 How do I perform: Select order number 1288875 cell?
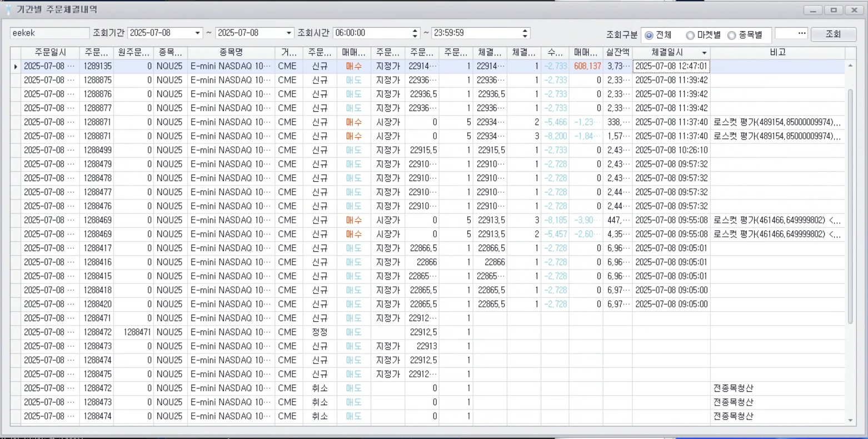click(97, 80)
